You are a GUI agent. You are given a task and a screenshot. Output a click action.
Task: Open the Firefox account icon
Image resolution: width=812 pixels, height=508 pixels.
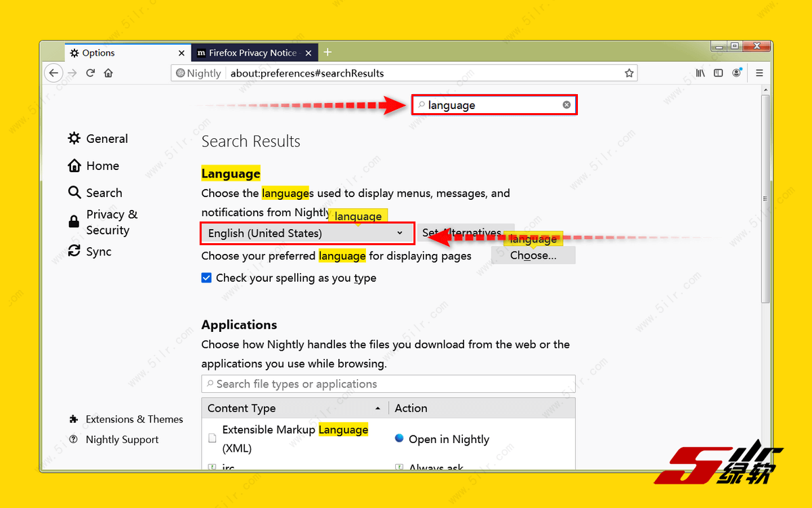pyautogui.click(x=737, y=73)
